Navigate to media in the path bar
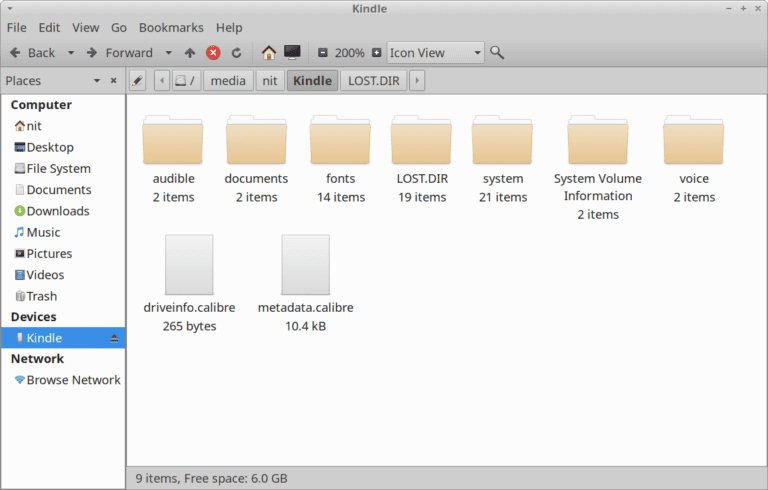Viewport: 768px width, 490px height. tap(228, 81)
